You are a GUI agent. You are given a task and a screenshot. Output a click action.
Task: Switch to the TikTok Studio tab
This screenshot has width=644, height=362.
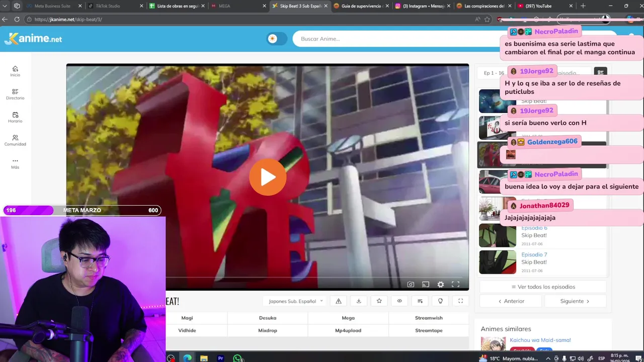108,6
